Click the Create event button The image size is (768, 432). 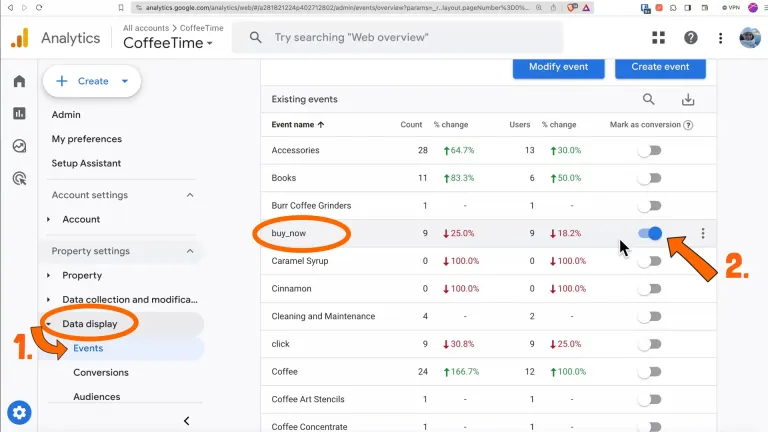(660, 67)
